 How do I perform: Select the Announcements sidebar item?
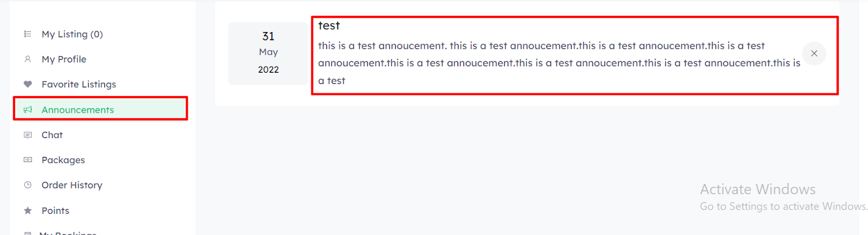pyautogui.click(x=101, y=110)
